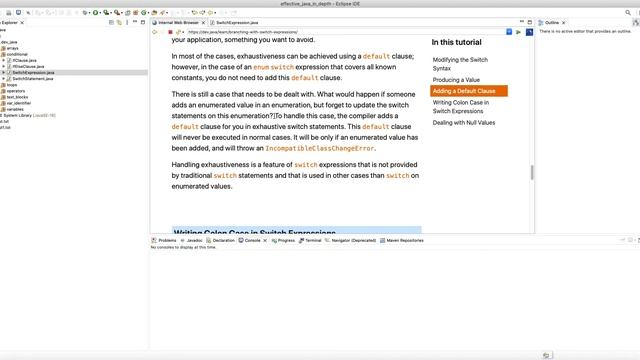
Task: Close the Internal Web Browser tab
Action: tap(203, 22)
